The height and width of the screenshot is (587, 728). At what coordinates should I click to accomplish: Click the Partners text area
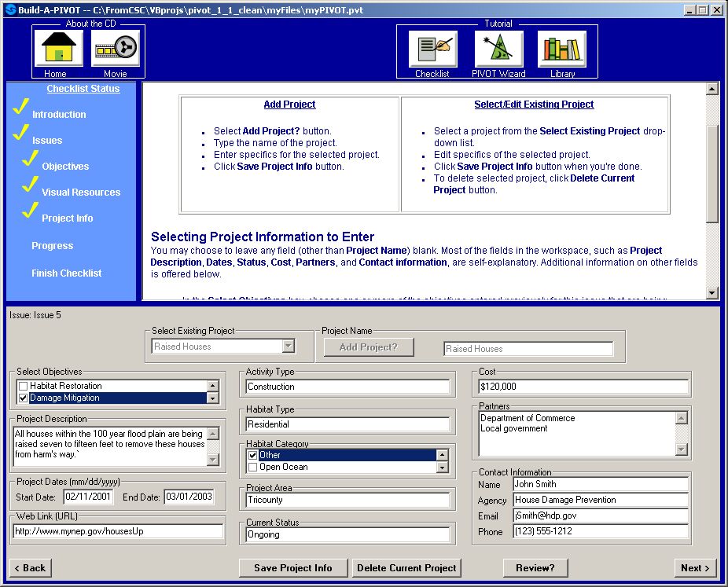577,434
